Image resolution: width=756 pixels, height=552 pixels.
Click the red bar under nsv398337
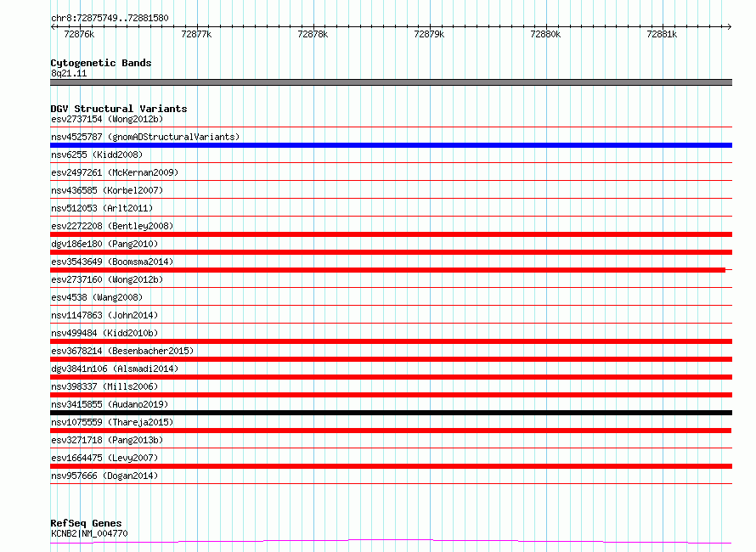(391, 395)
